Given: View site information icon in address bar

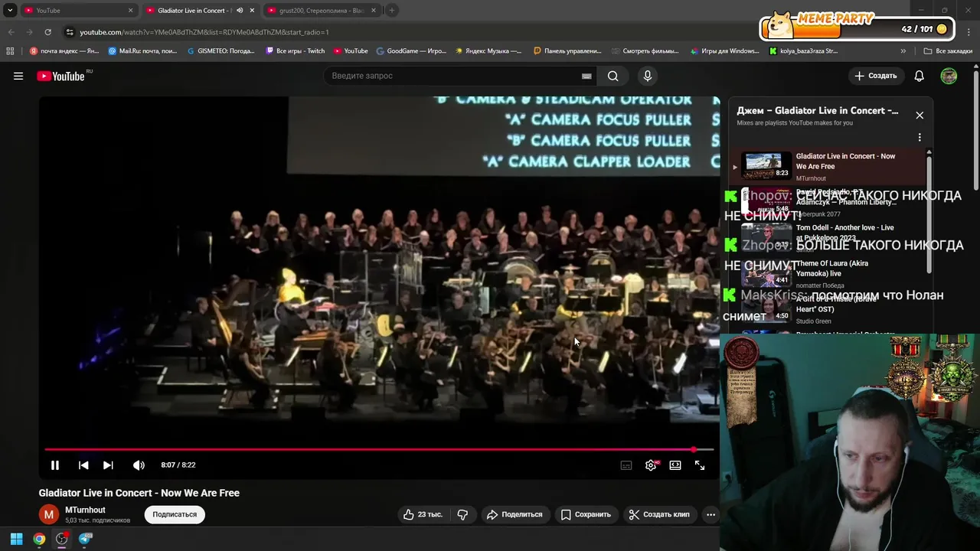Looking at the screenshot, I should pyautogui.click(x=70, y=32).
